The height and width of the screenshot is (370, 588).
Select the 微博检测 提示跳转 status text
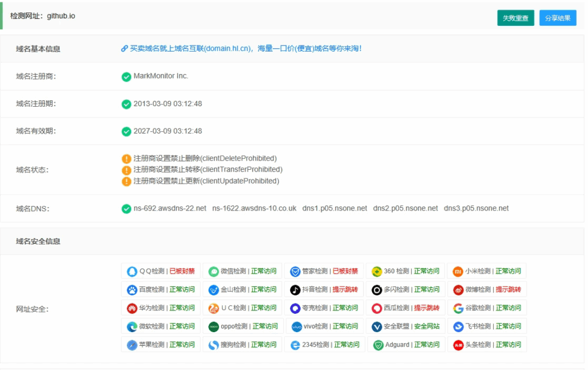click(x=508, y=290)
